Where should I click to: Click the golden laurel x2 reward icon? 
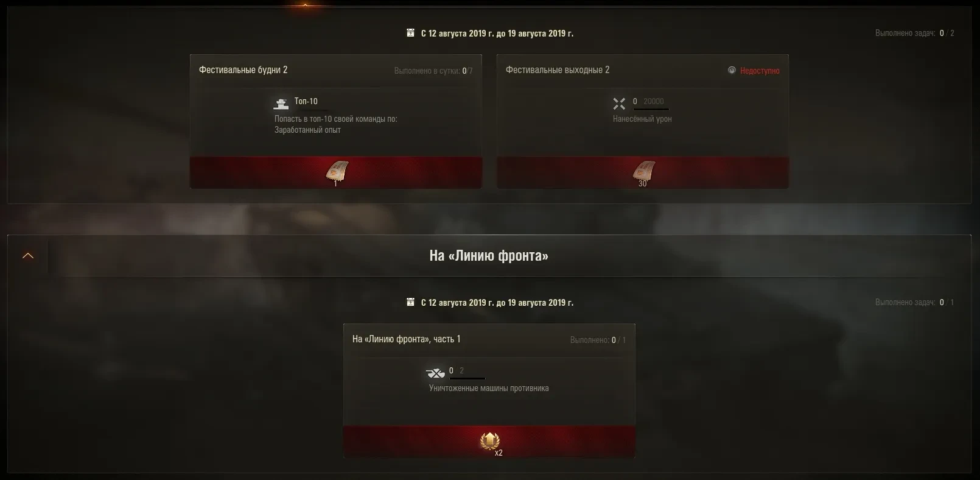tap(490, 440)
